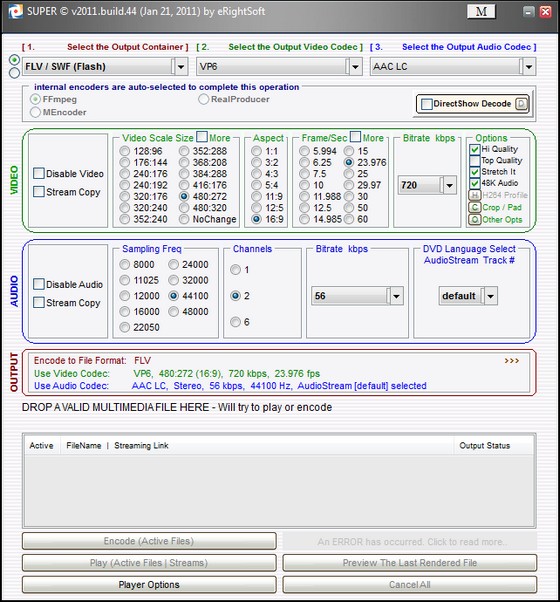The height and width of the screenshot is (602, 560).
Task: Open the Other Opts icon
Action: click(x=475, y=220)
